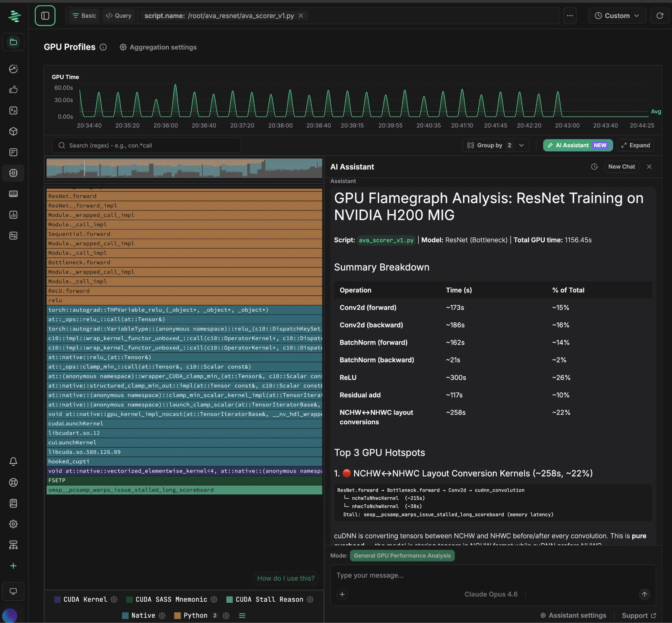The height and width of the screenshot is (623, 672).
Task: Open the documentation book icon
Action: coord(13,503)
